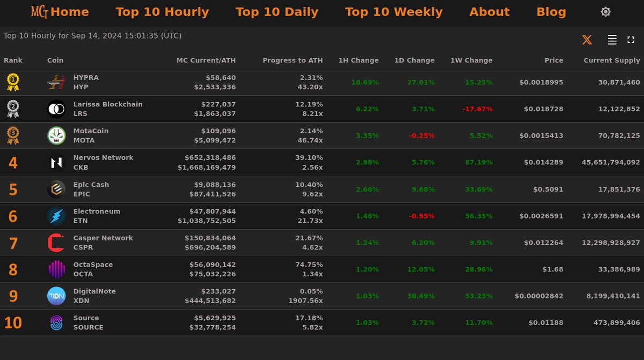The height and width of the screenshot is (360, 644).
Task: Click the Nervos Network logo
Action: point(56,162)
